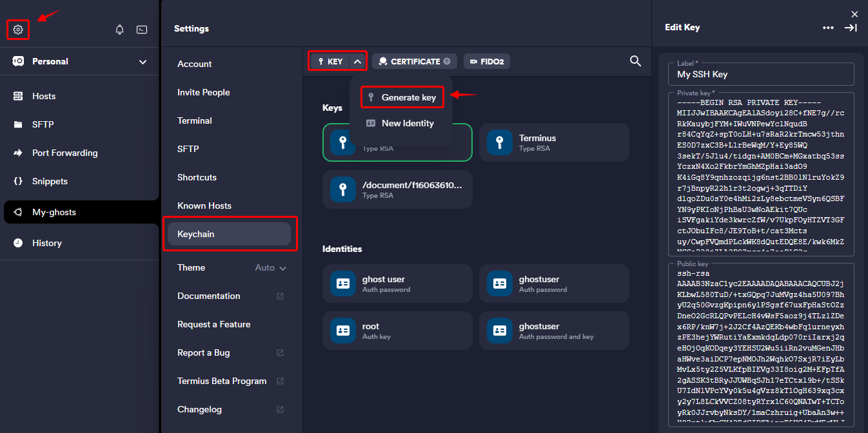Open settings via the gear icon

tap(18, 30)
